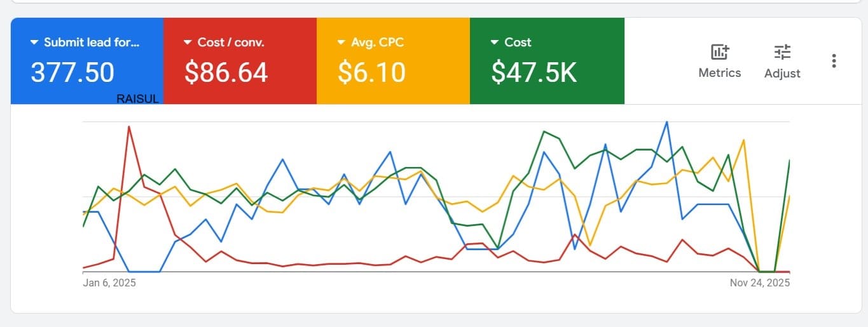
Task: Click the green line's highest peak
Action: 544,131
